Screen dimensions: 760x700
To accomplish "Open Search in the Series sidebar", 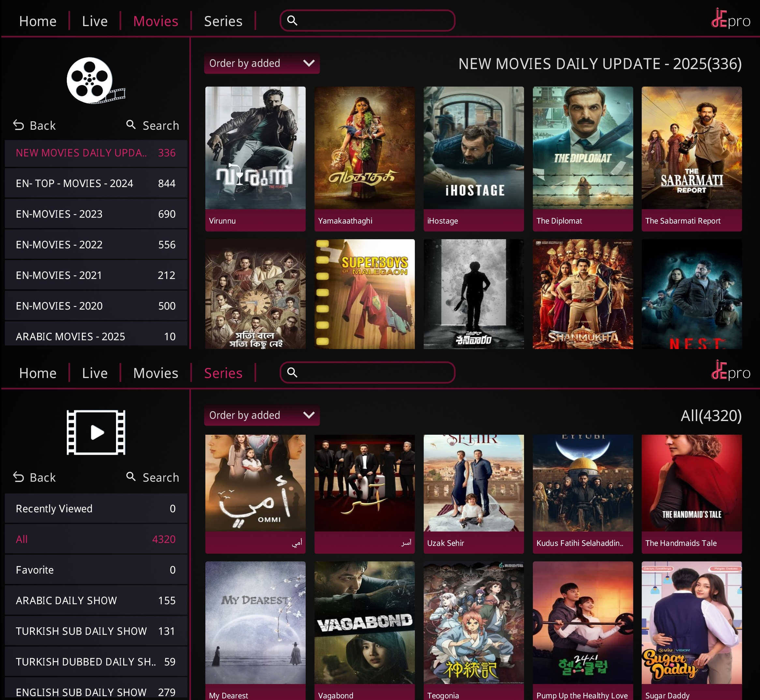I will coord(153,477).
